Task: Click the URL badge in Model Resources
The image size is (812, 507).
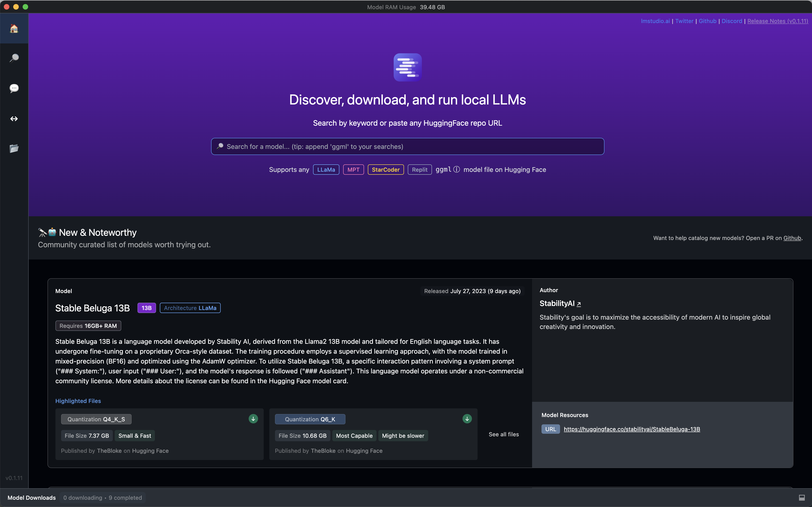Action: 550,429
